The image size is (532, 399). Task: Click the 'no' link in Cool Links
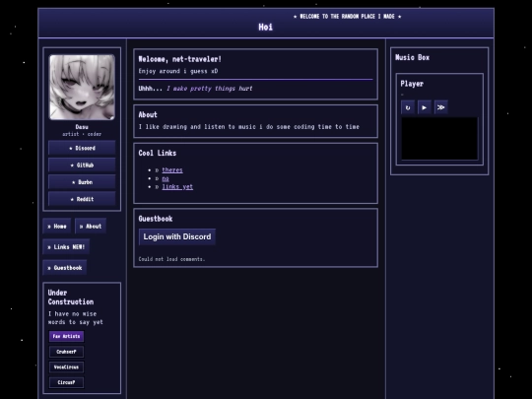tap(166, 178)
